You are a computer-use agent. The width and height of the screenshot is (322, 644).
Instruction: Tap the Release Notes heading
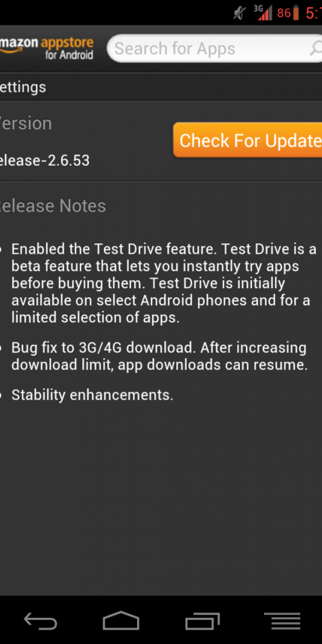coord(52,206)
